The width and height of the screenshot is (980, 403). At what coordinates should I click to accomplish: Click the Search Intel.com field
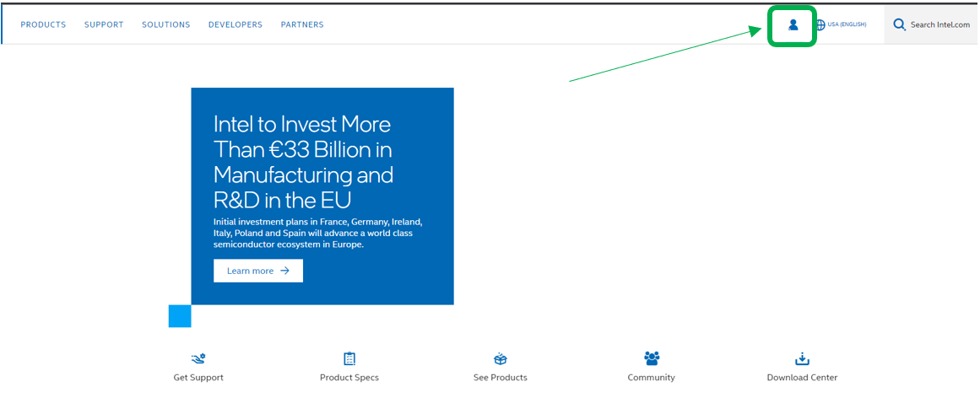(x=931, y=25)
